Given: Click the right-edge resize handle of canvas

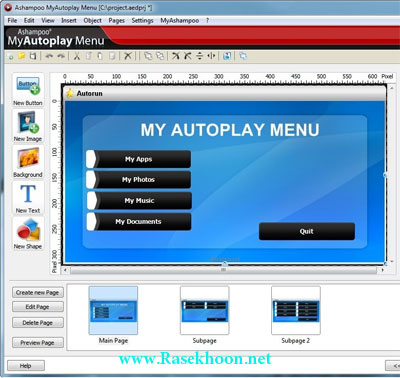Looking at the screenshot, I should (385, 175).
